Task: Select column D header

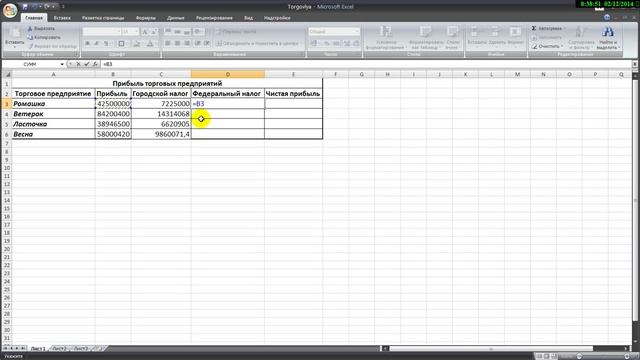Action: point(228,74)
